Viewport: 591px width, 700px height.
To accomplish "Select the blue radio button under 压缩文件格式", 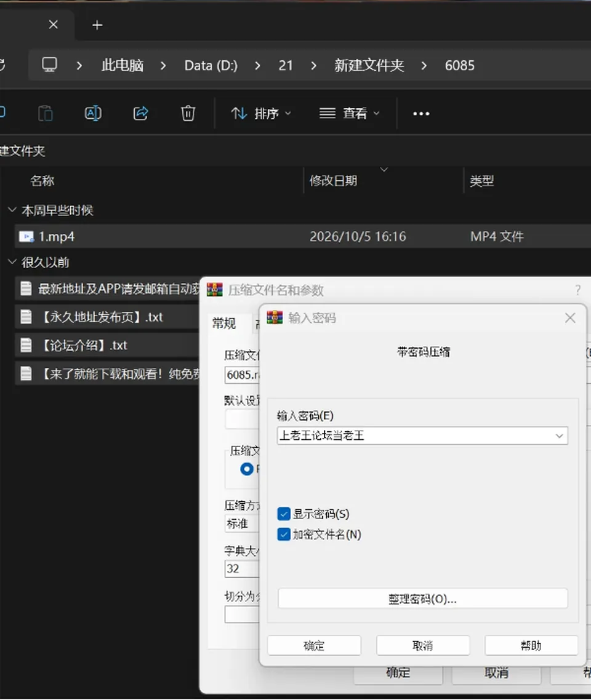I will pyautogui.click(x=247, y=469).
